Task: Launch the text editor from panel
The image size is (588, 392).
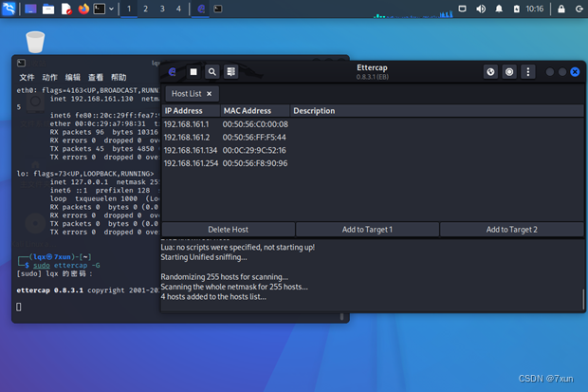Action: click(x=66, y=9)
